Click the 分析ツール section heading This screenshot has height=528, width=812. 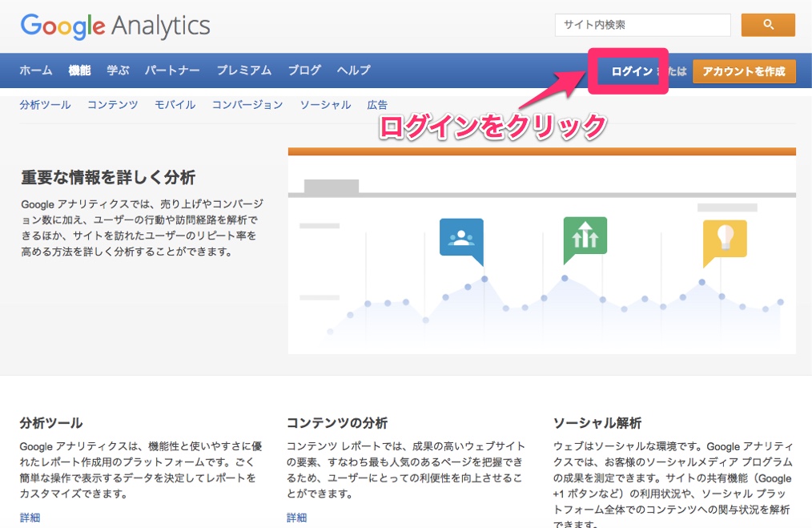[51, 423]
